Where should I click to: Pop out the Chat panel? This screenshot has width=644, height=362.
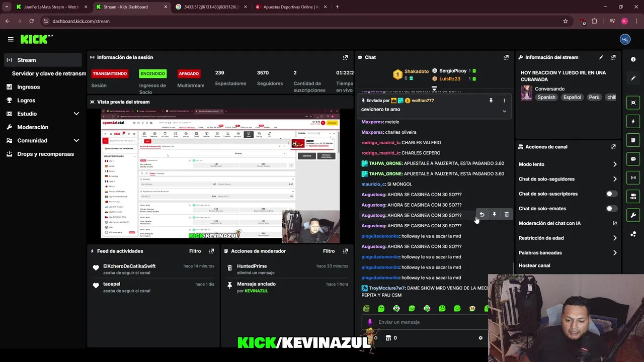(x=506, y=57)
